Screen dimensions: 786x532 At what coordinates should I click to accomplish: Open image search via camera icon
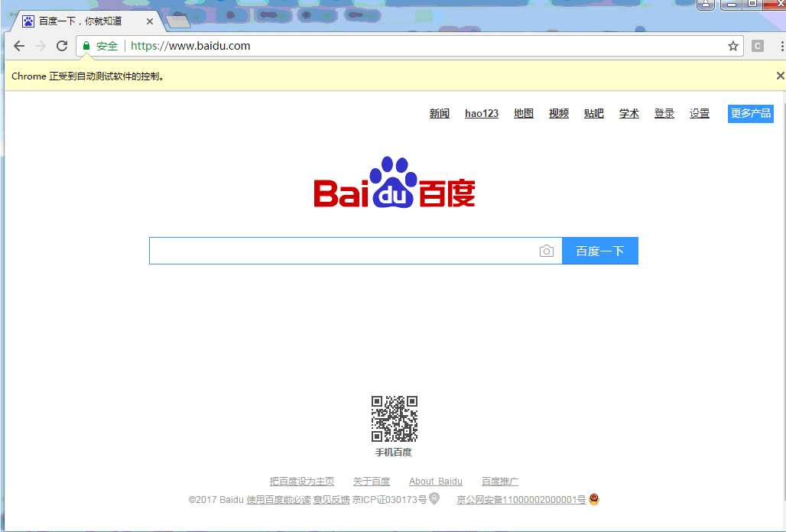[547, 251]
